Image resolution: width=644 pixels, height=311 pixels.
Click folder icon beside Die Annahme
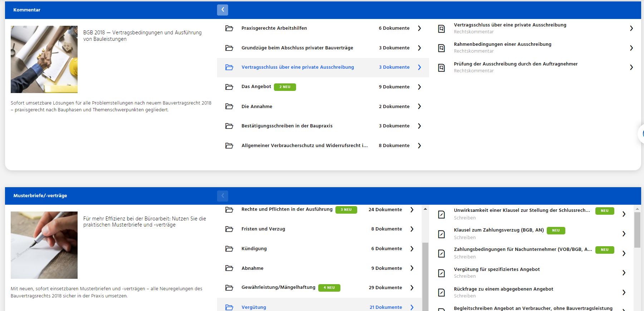point(229,106)
